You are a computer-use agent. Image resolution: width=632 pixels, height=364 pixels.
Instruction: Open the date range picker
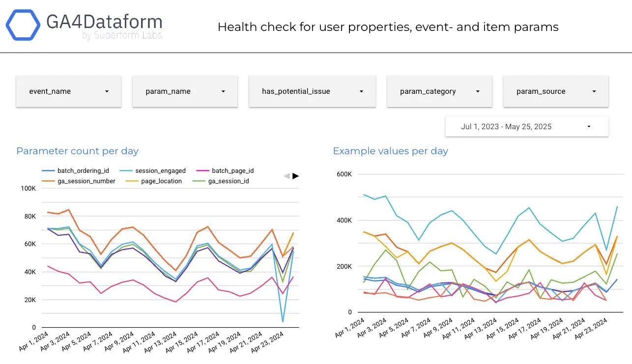click(x=526, y=127)
